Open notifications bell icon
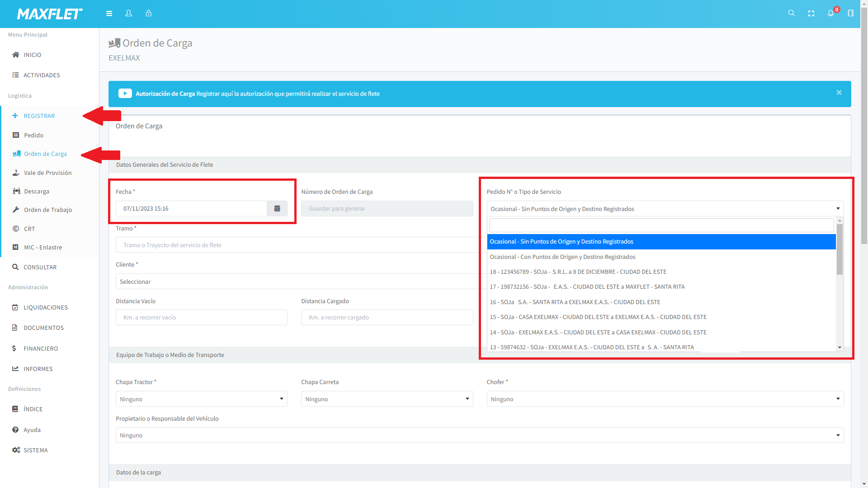 coord(831,14)
